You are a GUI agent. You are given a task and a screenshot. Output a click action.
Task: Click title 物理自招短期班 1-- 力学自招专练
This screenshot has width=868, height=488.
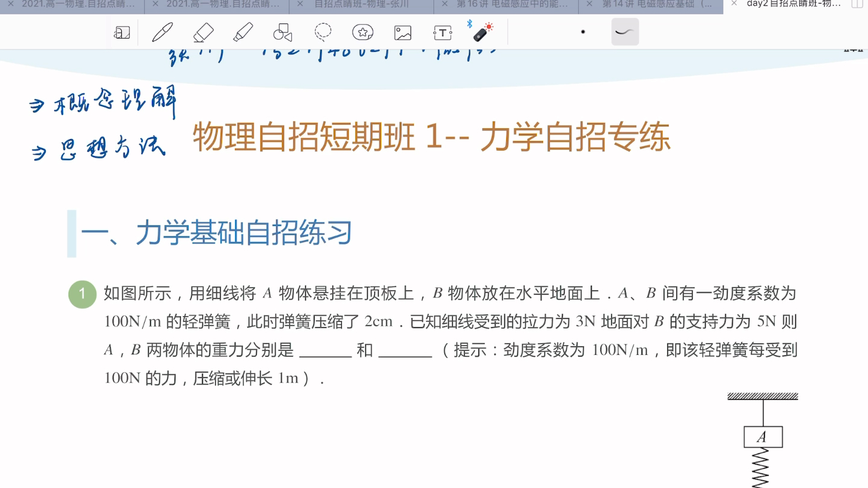coord(432,137)
